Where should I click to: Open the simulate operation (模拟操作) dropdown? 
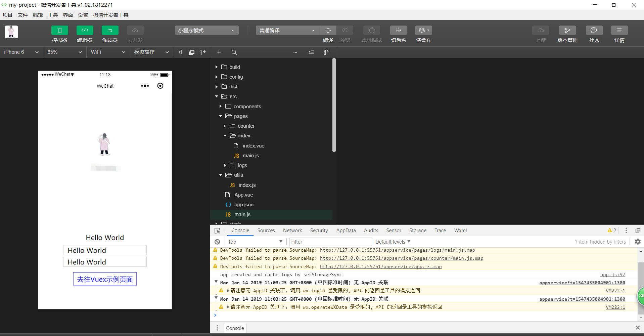(151, 52)
